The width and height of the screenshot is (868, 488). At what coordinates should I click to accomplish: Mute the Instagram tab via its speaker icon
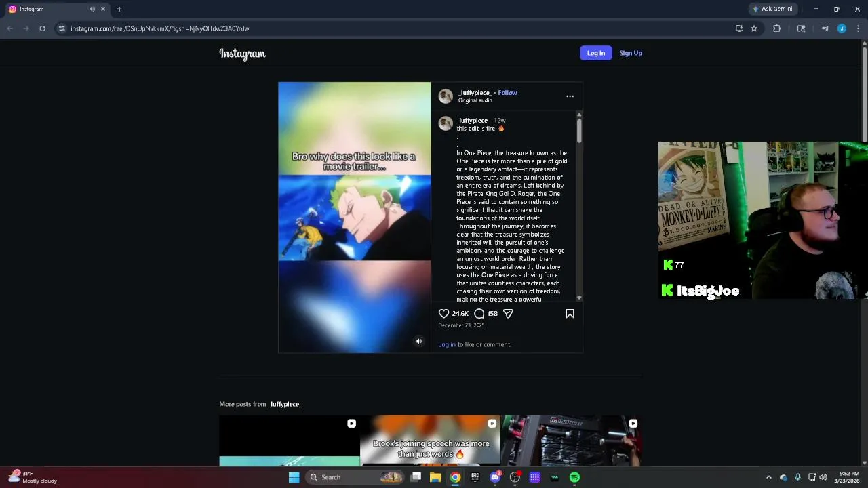[x=92, y=9]
